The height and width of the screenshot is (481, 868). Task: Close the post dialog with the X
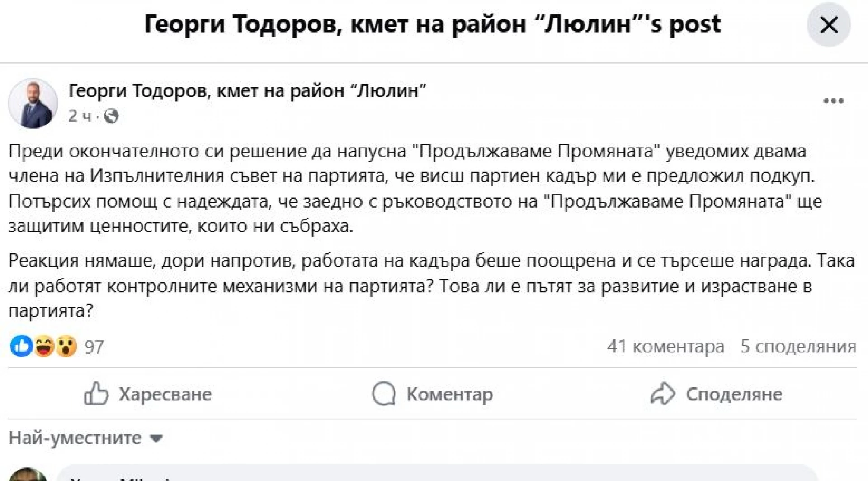pyautogui.click(x=829, y=25)
